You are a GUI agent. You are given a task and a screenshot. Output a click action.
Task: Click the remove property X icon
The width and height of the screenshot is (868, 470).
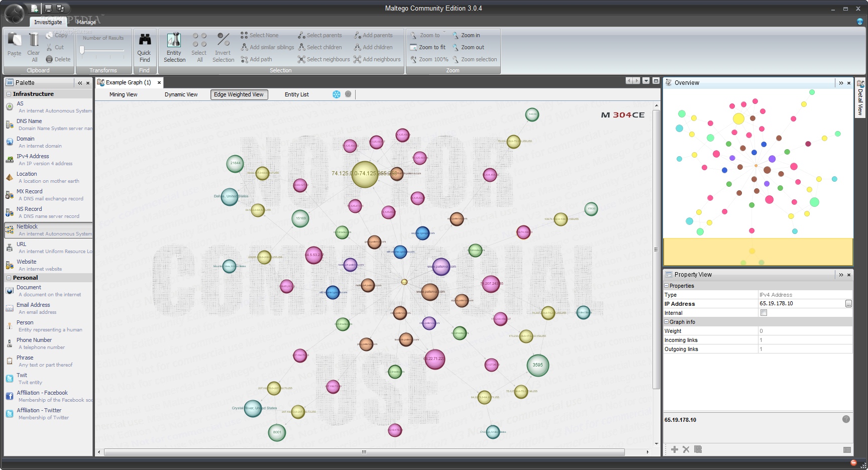tap(686, 449)
